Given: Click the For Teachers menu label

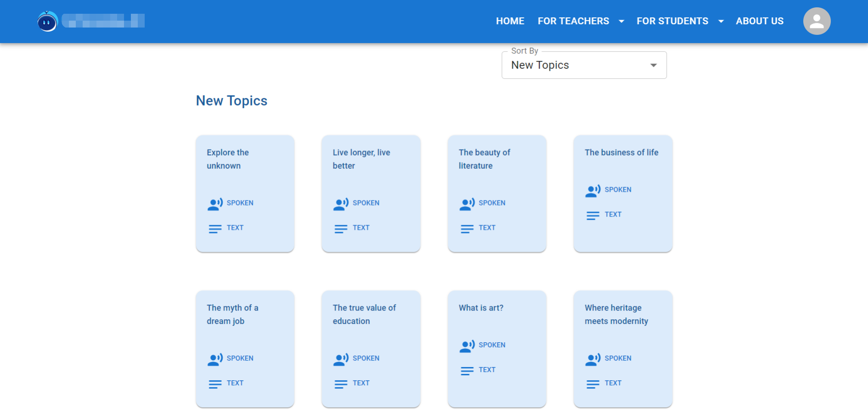Looking at the screenshot, I should click(573, 21).
